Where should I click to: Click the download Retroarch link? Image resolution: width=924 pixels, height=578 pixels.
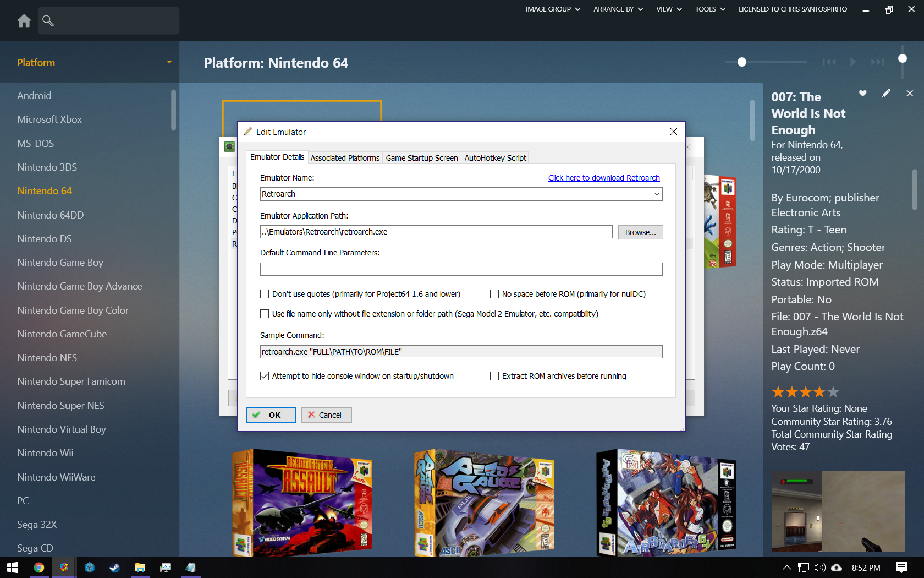pos(604,178)
